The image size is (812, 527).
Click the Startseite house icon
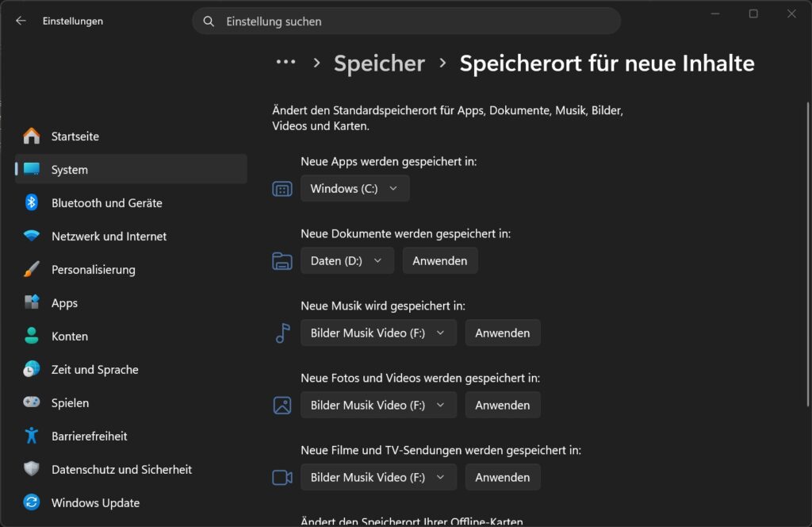[x=32, y=136]
